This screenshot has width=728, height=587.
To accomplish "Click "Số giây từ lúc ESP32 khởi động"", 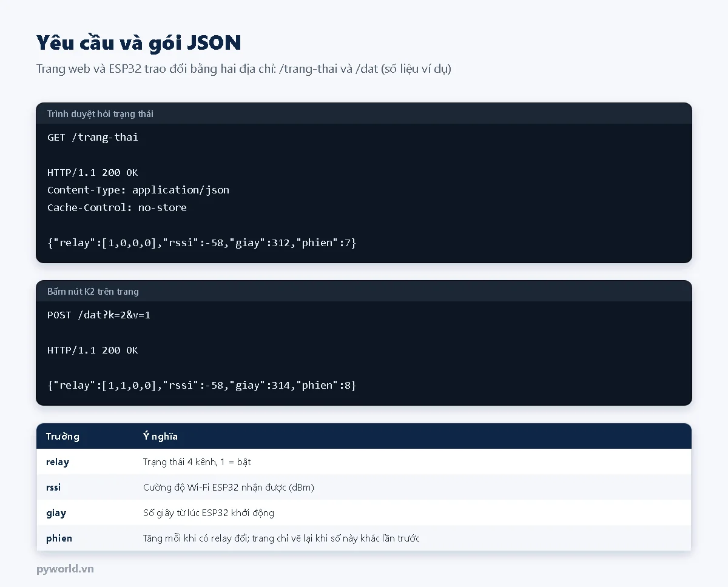I will pos(209,513).
